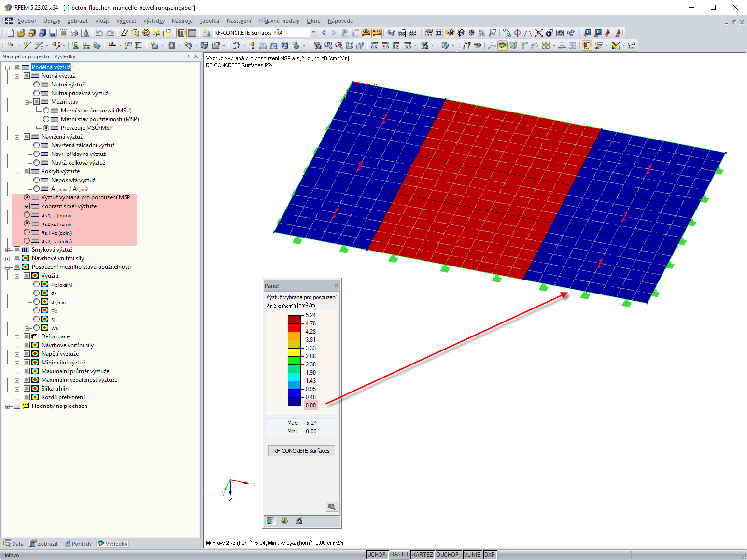
Task: Expand the Šířka trhlin tree node
Action: pyautogui.click(x=17, y=389)
